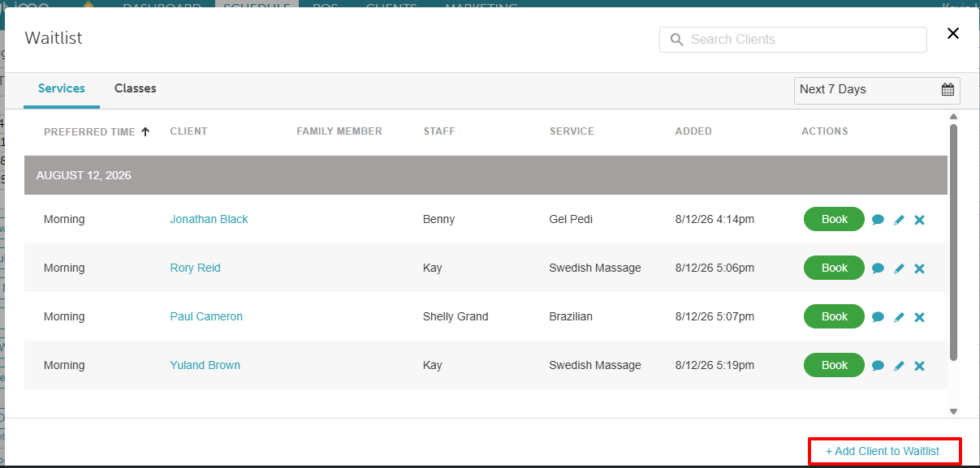980x468 pixels.
Task: Book Yuland Brown's Swedish Massage
Action: tap(834, 365)
